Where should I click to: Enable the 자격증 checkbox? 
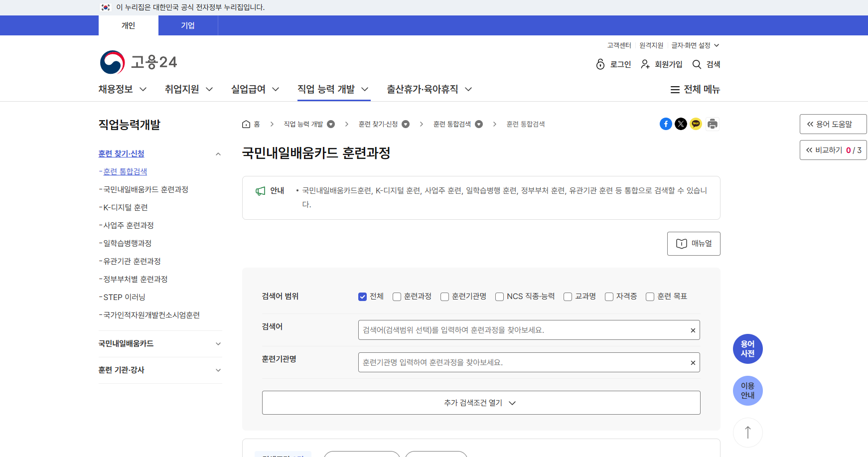[609, 297]
